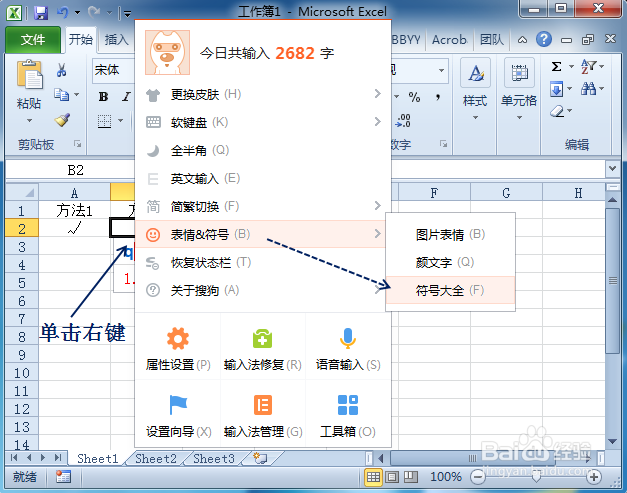Open 简繁切换 submenu
The height and width of the screenshot is (493, 627).
point(263,206)
